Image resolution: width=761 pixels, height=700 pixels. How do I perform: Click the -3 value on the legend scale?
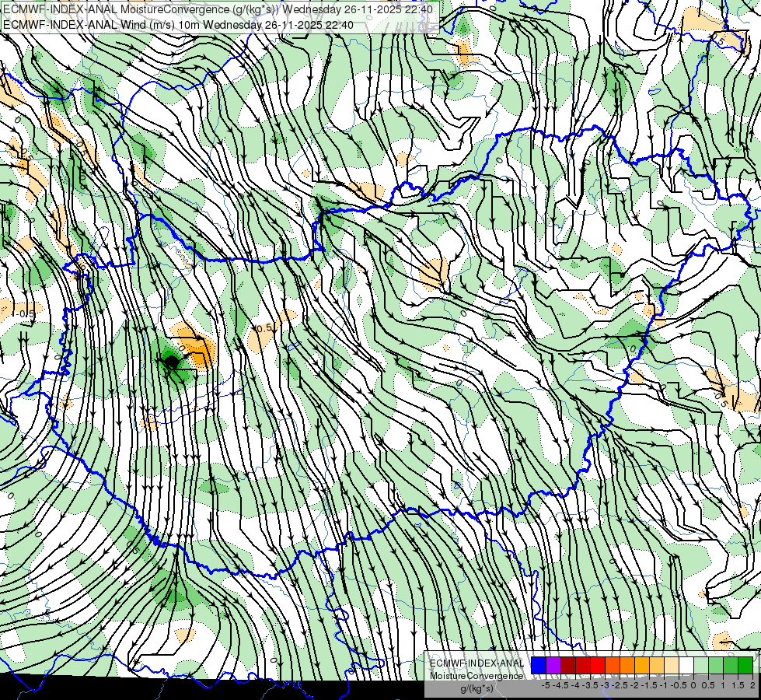pos(605,685)
